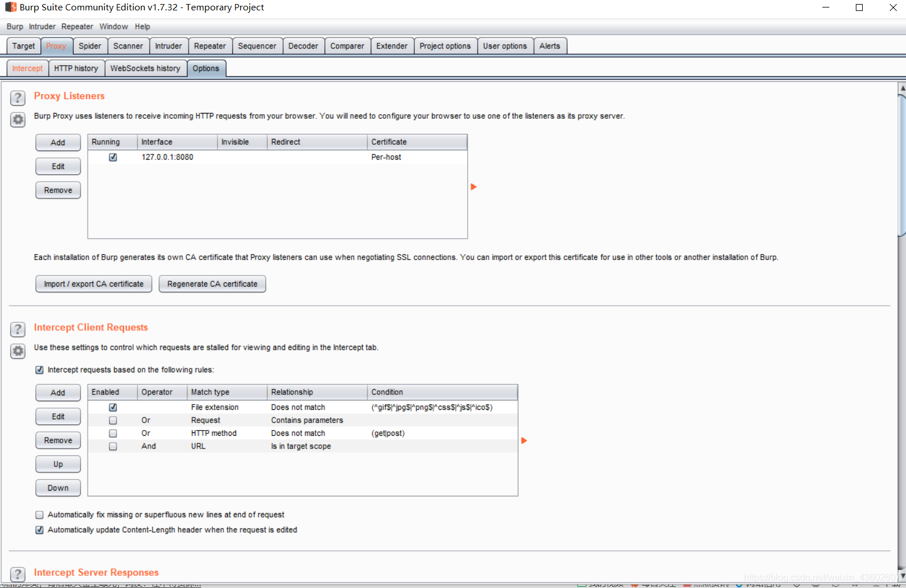Viewport: 906px width, 588px height.
Task: Toggle Running checkbox for 127.0.0.1:8080 listener
Action: pyautogui.click(x=113, y=157)
